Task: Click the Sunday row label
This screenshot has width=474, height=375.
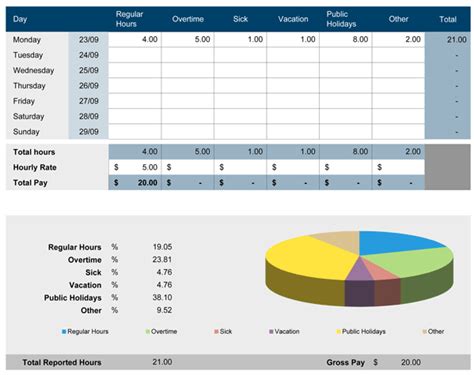Action: click(x=26, y=132)
